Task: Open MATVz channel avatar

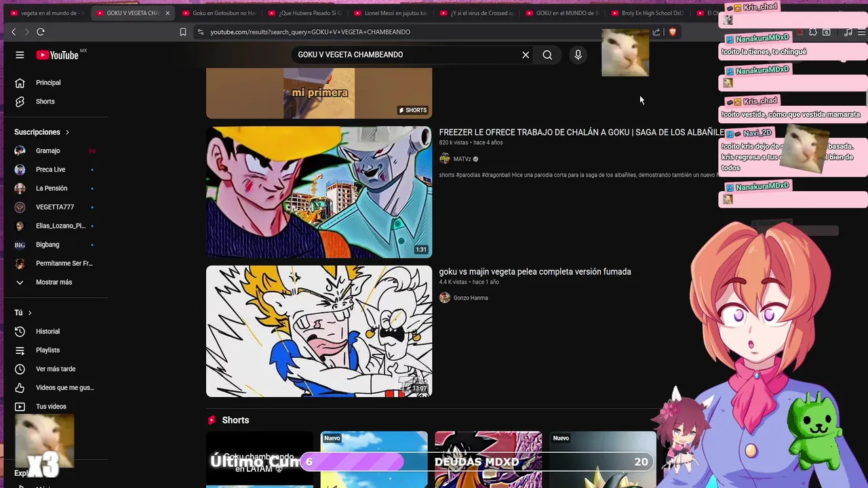Action: tap(445, 159)
